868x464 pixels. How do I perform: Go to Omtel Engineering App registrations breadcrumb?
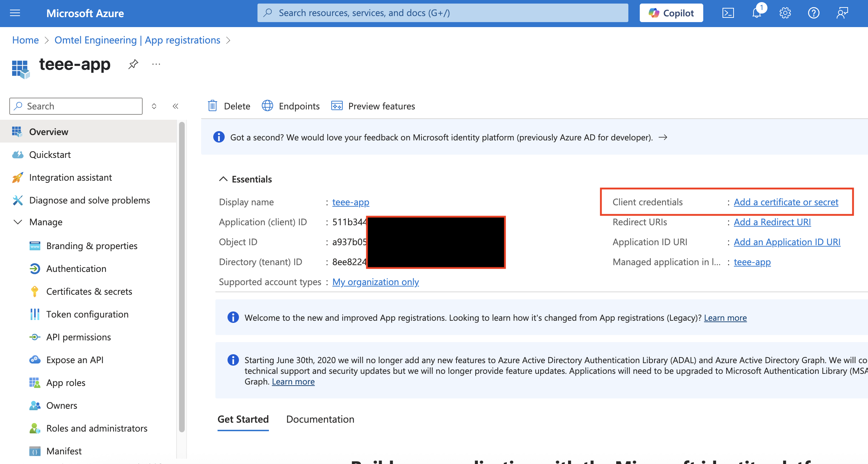[x=137, y=40]
